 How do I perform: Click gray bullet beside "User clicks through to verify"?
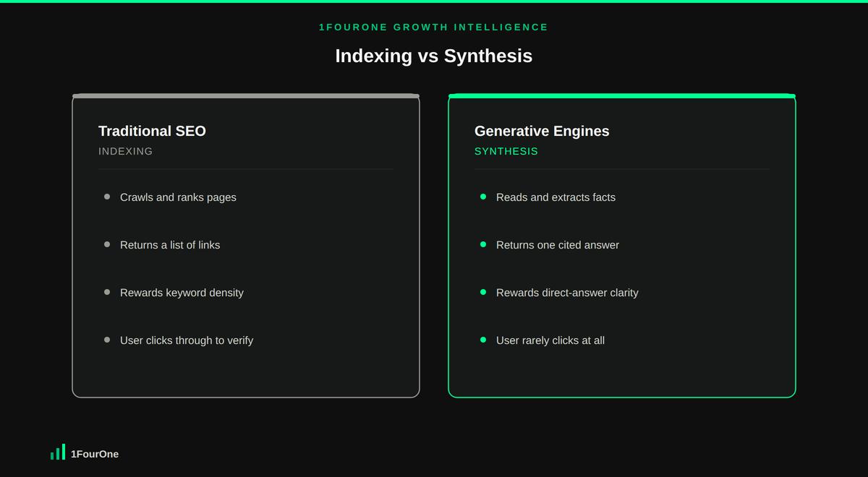[107, 340]
